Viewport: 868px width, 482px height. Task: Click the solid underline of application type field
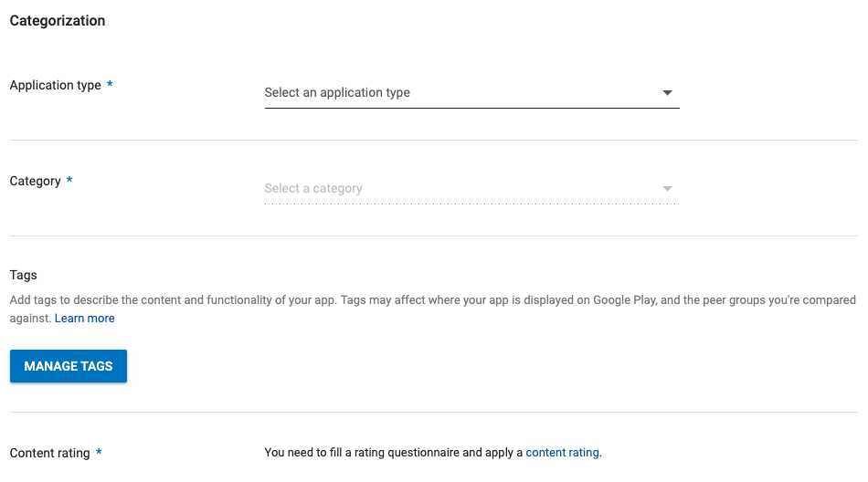coord(471,109)
